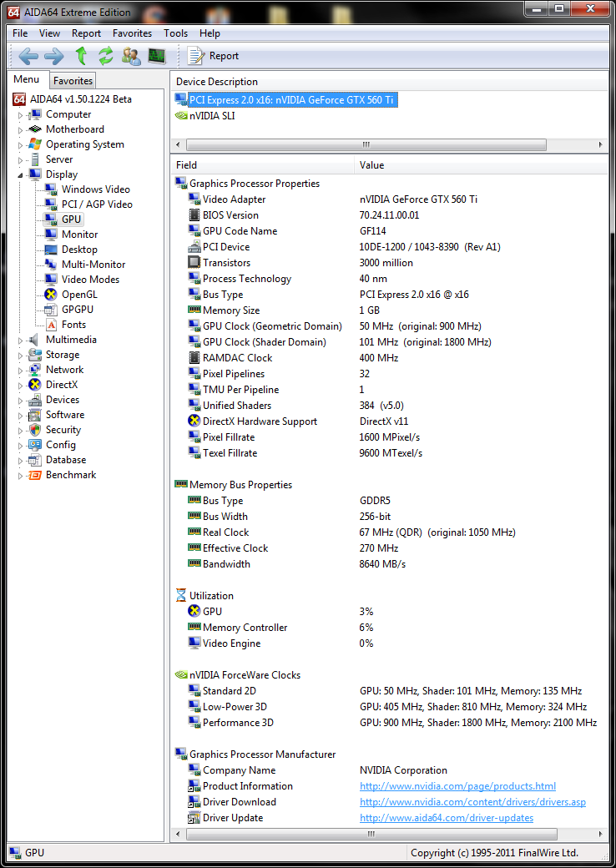Screen dimensions: 616x868
Task: Select the Video Modes tree item
Action: (90, 280)
